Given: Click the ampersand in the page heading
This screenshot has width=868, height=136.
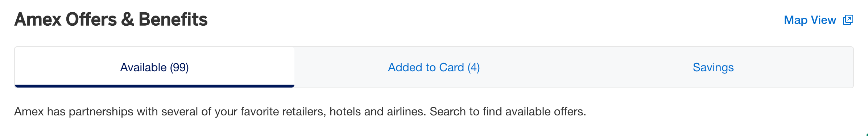Looking at the screenshot, I should [x=128, y=20].
